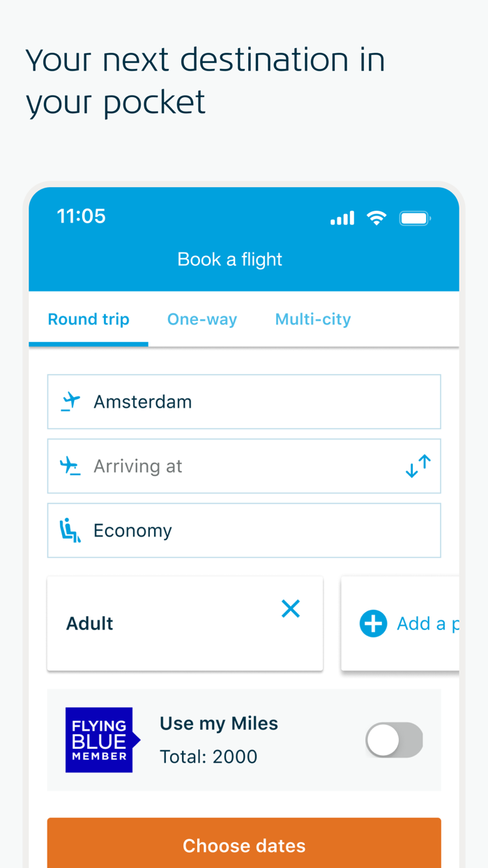Remove the Adult passenger with the X
Image resolution: width=488 pixels, height=868 pixels.
[291, 608]
